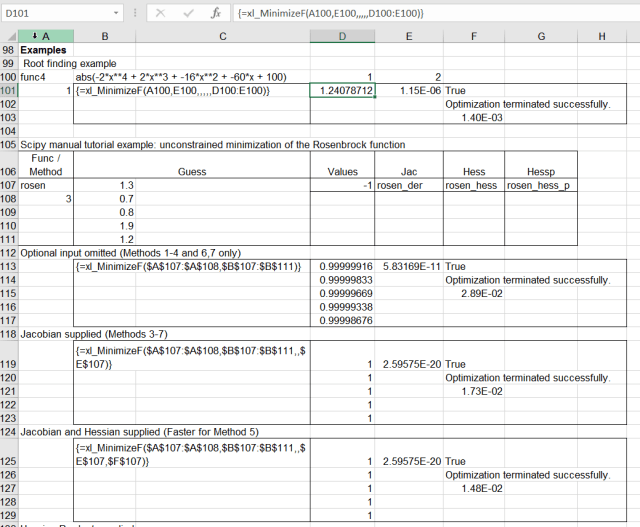Select the rosen cell in column A
The image size is (640, 527).
click(44, 185)
